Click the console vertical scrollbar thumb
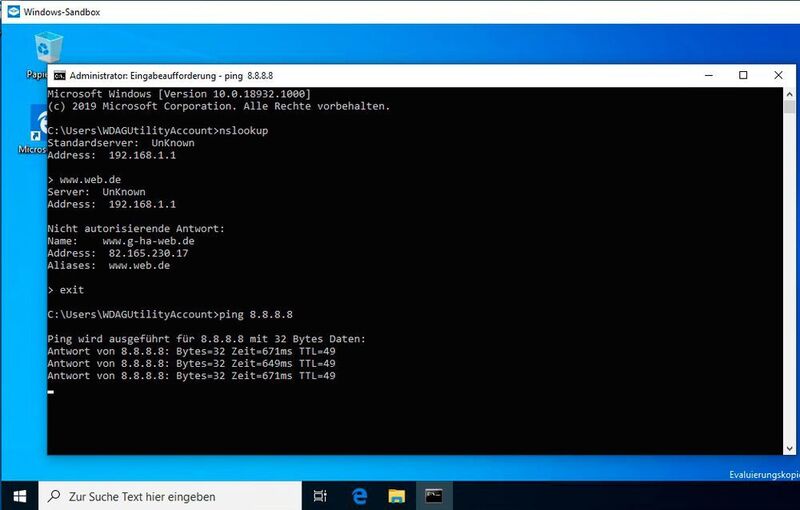 click(x=789, y=107)
